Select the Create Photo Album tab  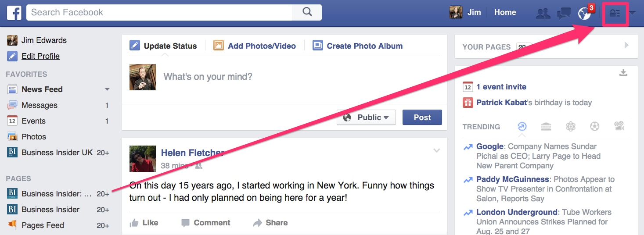coord(358,46)
